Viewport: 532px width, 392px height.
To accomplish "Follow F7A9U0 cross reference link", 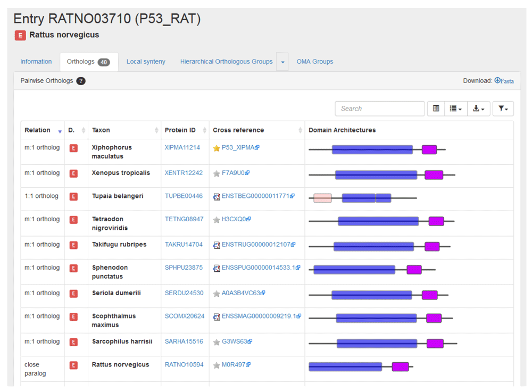I will [236, 173].
